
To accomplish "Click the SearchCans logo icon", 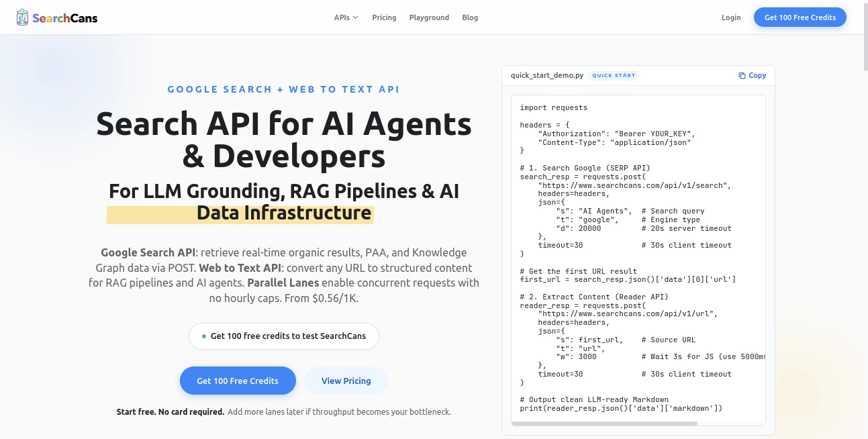I will tap(23, 17).
